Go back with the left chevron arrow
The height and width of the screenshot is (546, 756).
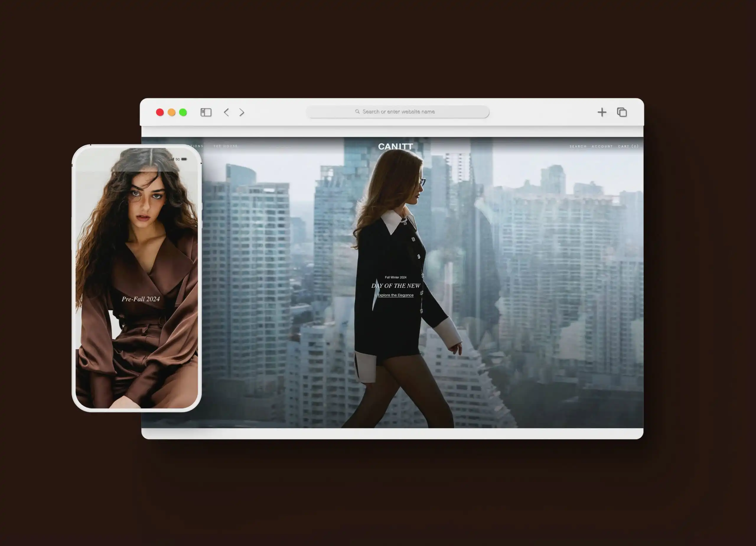pos(226,112)
